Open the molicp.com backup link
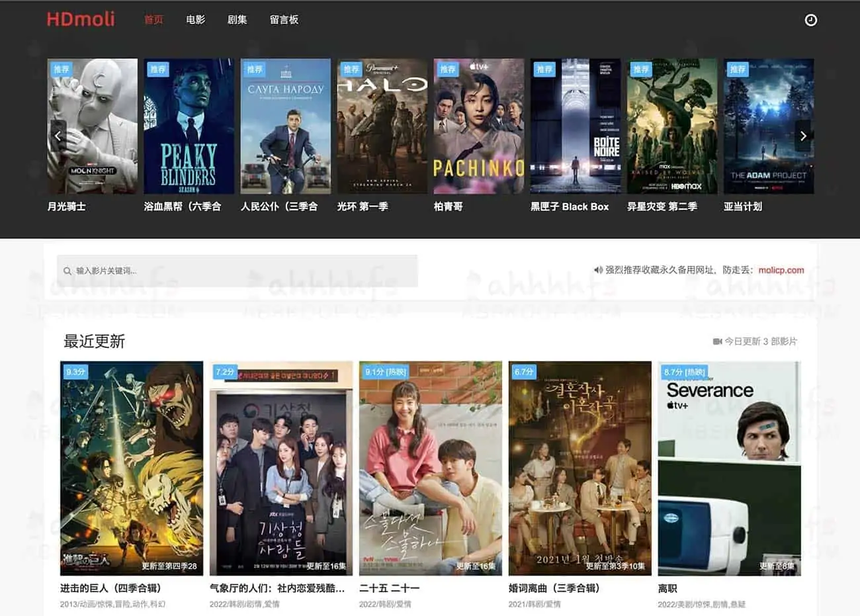 pos(781,270)
